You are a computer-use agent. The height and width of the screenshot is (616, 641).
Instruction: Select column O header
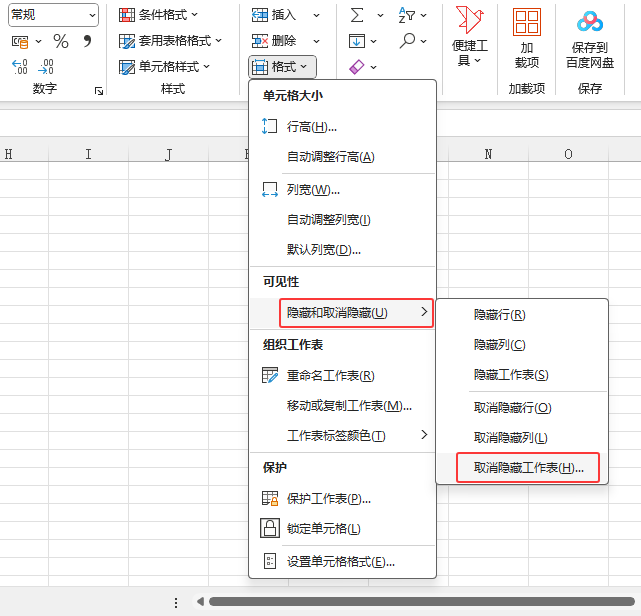568,154
